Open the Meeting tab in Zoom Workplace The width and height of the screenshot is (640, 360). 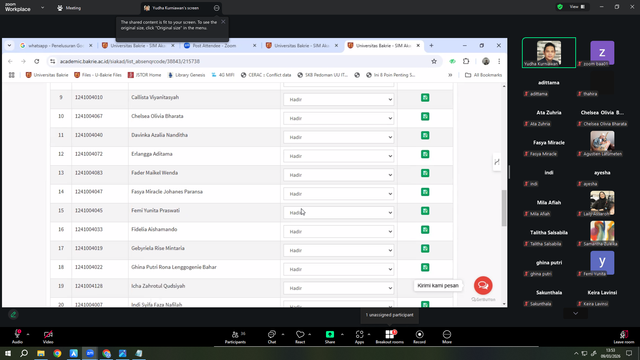coord(69,8)
